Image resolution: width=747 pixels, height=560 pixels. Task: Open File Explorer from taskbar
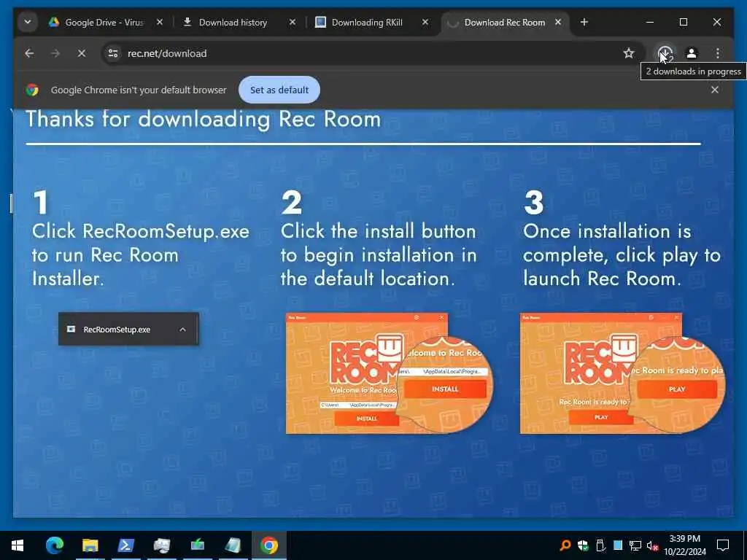point(90,545)
